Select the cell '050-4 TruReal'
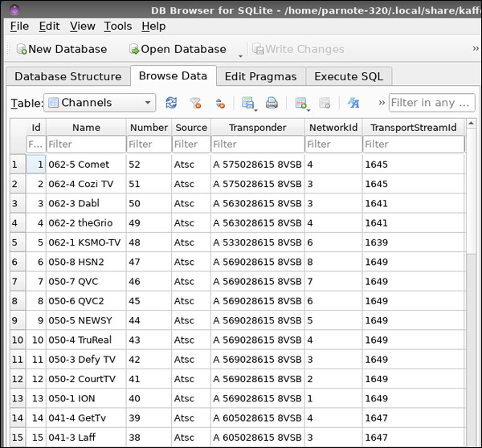Image resolution: width=482 pixels, height=448 pixels. [x=86, y=340]
